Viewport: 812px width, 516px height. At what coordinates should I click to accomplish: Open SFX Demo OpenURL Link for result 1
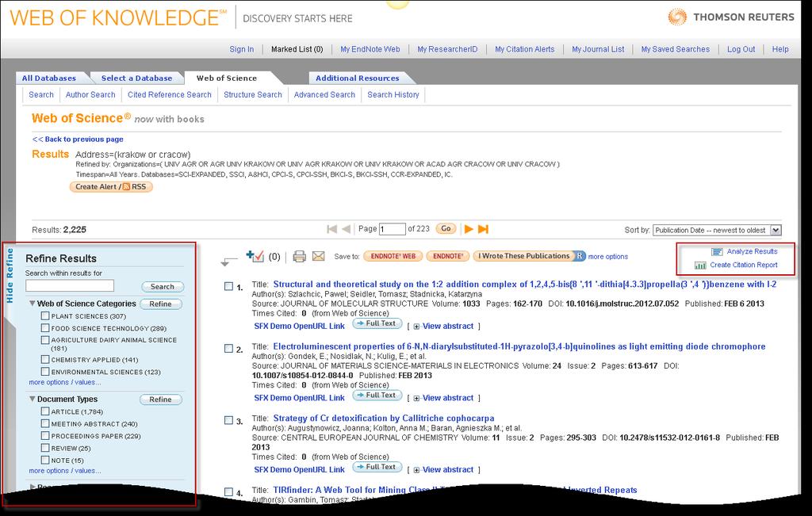299,326
